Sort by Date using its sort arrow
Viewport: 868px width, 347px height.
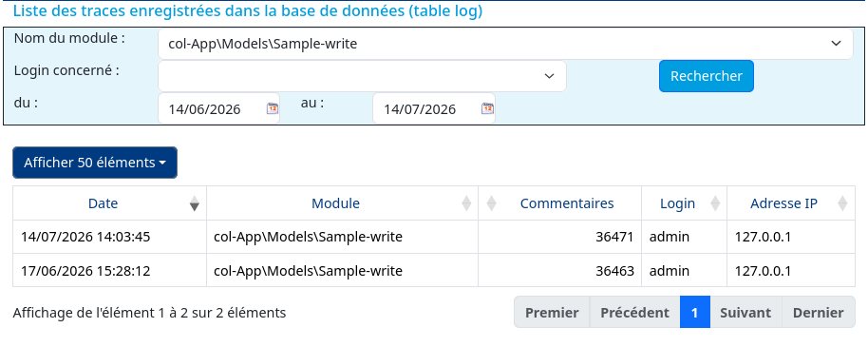(195, 203)
